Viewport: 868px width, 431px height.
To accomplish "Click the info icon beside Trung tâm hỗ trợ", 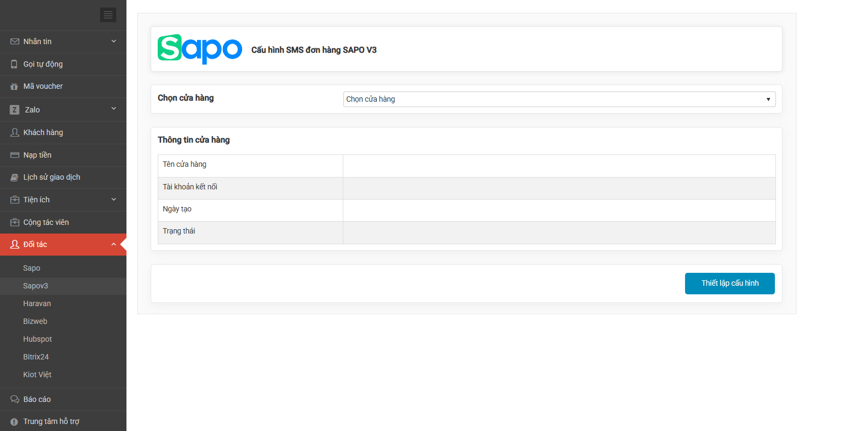I will 15,422.
